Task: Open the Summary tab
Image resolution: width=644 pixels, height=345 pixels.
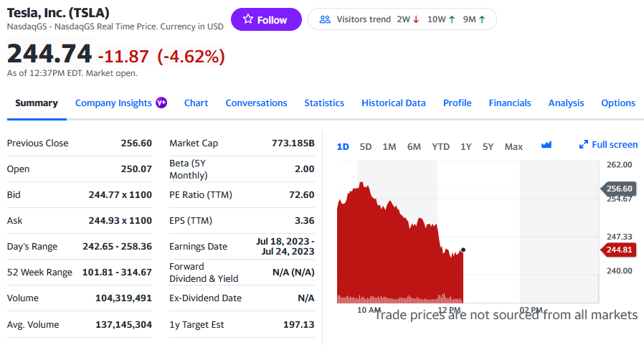Action: pos(37,103)
